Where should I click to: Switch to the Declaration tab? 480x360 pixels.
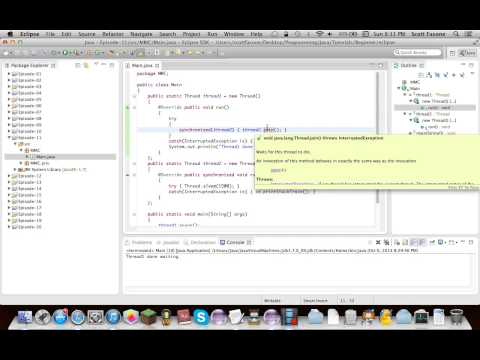(x=200, y=242)
